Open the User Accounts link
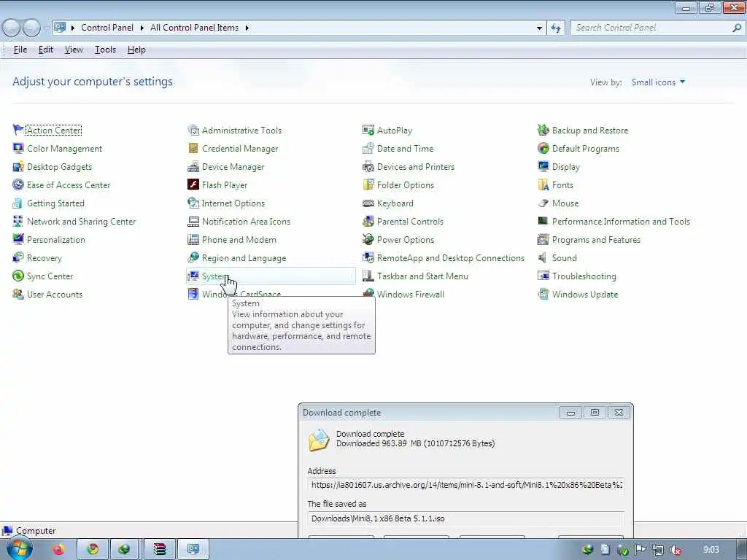 point(55,295)
